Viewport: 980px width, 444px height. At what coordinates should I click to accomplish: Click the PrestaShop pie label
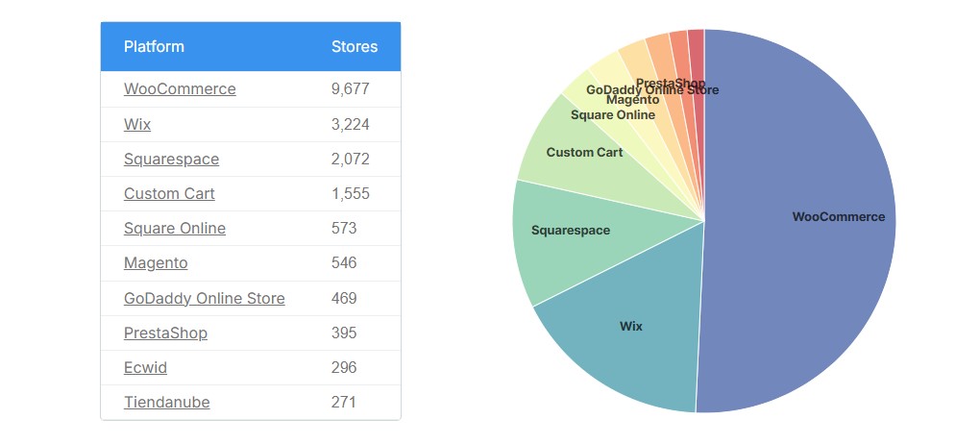[x=671, y=83]
